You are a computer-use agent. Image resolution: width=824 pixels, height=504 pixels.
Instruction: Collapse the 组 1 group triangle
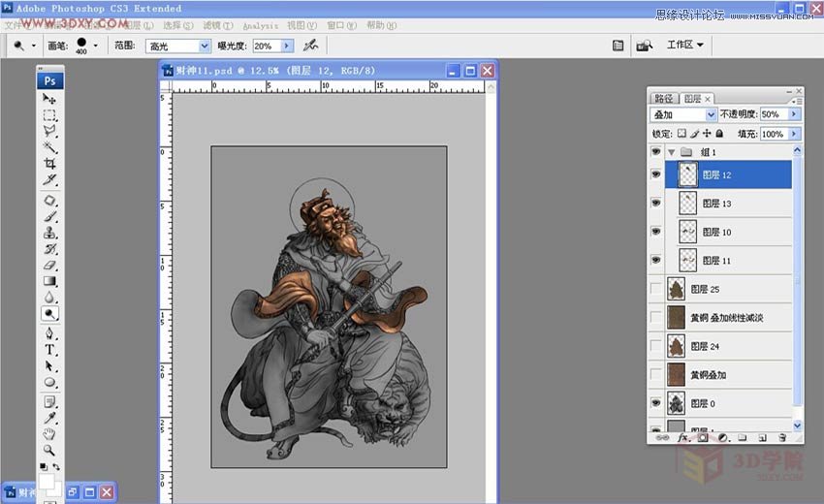tap(671, 152)
